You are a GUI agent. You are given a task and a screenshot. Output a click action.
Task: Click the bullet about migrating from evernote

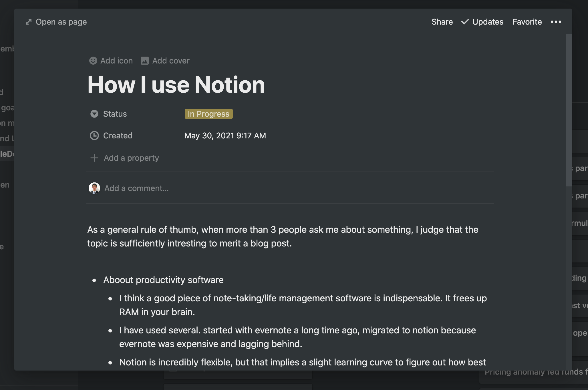tap(297, 337)
